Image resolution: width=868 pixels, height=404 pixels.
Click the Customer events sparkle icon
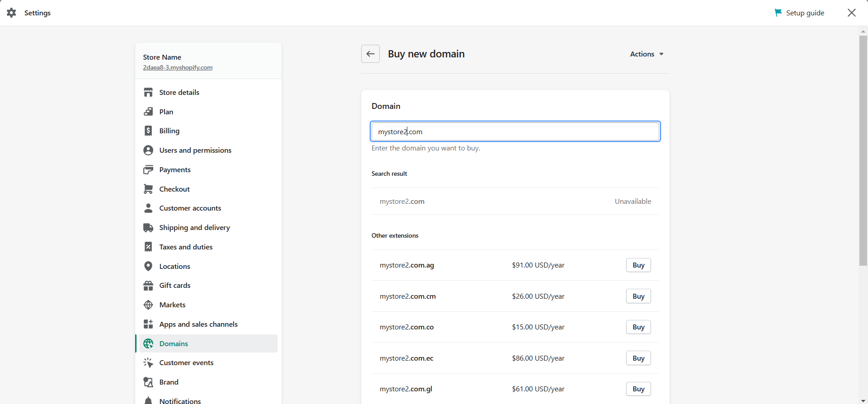[x=148, y=362]
